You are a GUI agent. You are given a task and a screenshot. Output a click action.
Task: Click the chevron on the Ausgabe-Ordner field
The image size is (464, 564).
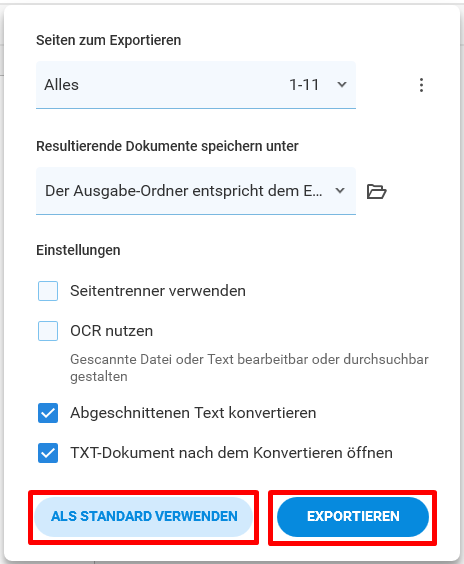coord(340,191)
